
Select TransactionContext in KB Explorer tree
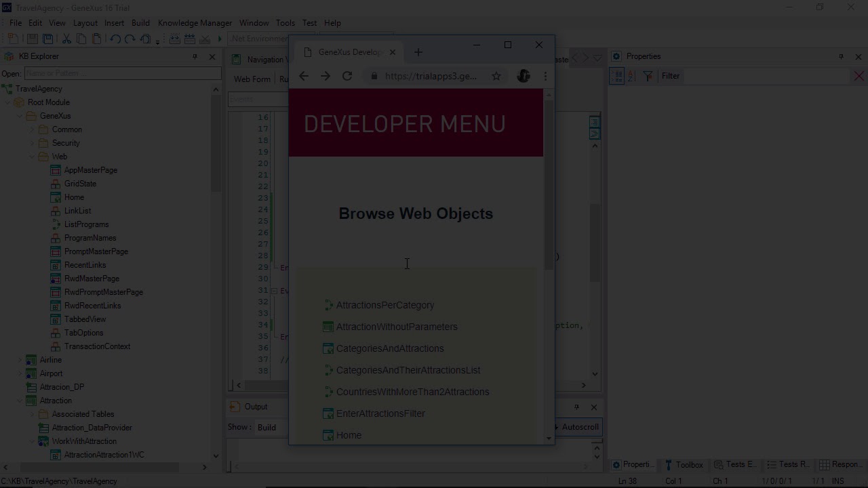pyautogui.click(x=97, y=346)
